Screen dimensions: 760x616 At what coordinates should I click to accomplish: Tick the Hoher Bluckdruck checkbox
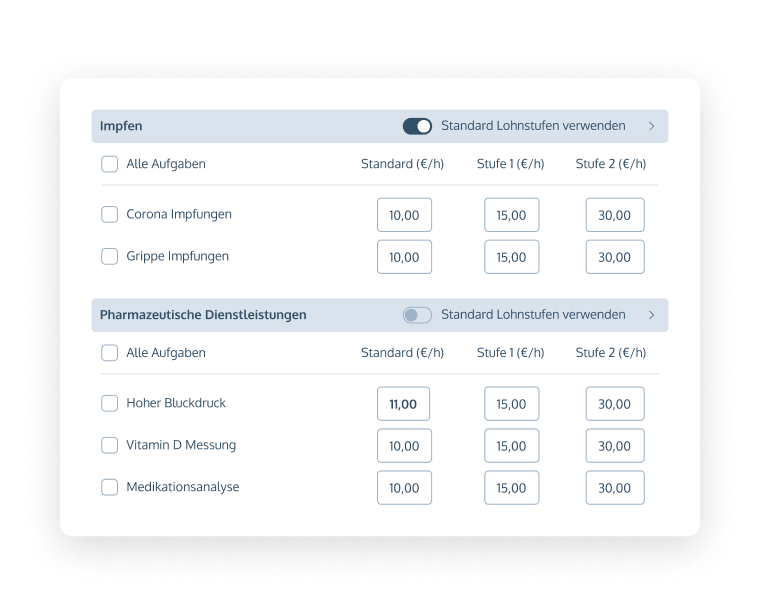tap(110, 403)
